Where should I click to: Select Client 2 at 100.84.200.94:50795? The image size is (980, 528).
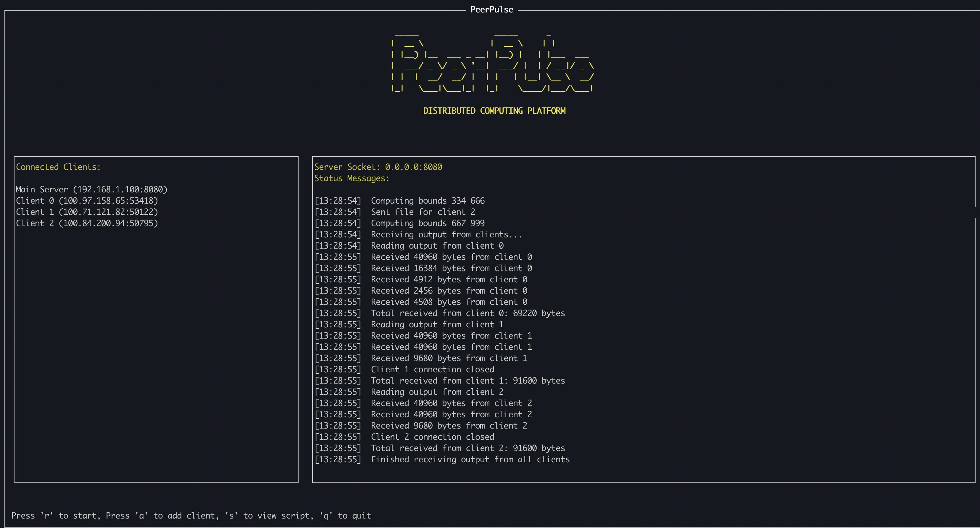click(x=87, y=223)
